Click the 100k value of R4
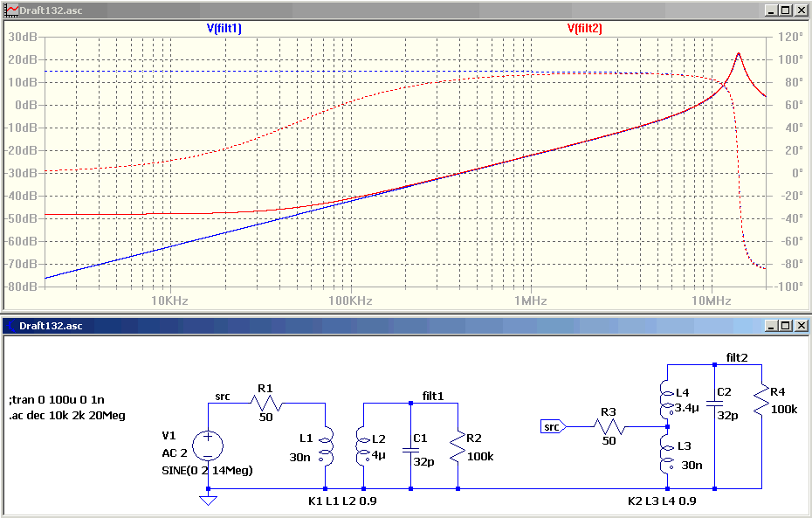The width and height of the screenshot is (812, 518). pos(784,409)
